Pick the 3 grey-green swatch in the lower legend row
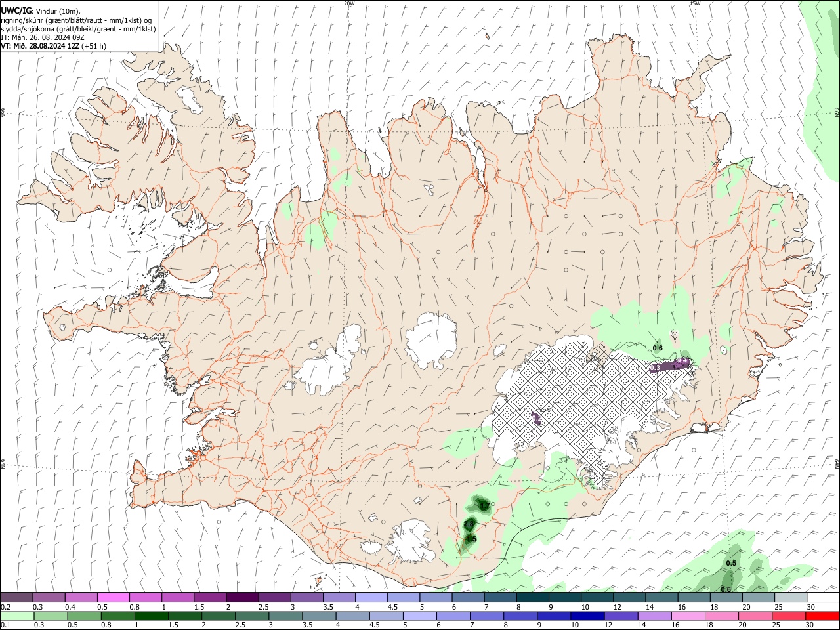Screen dimensions: 840x630 pos(285,616)
